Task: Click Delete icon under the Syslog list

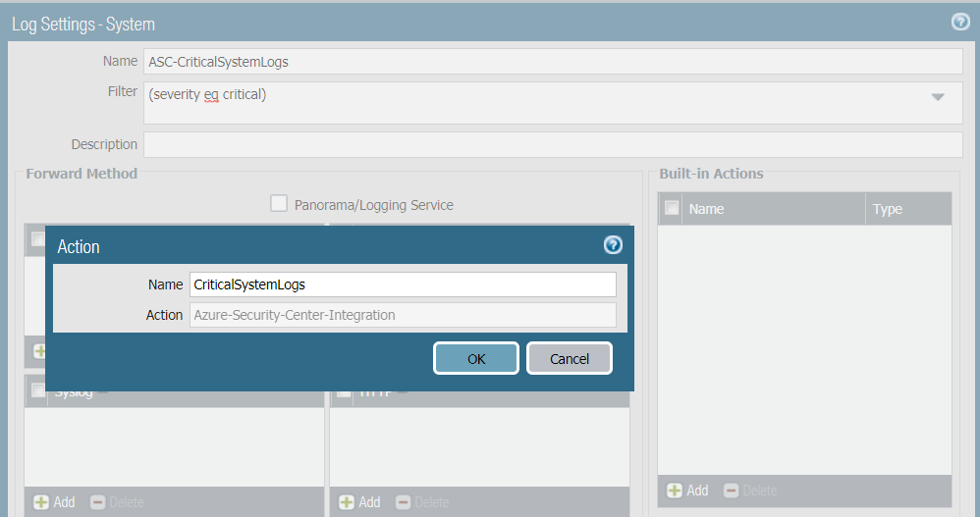Action: click(97, 502)
